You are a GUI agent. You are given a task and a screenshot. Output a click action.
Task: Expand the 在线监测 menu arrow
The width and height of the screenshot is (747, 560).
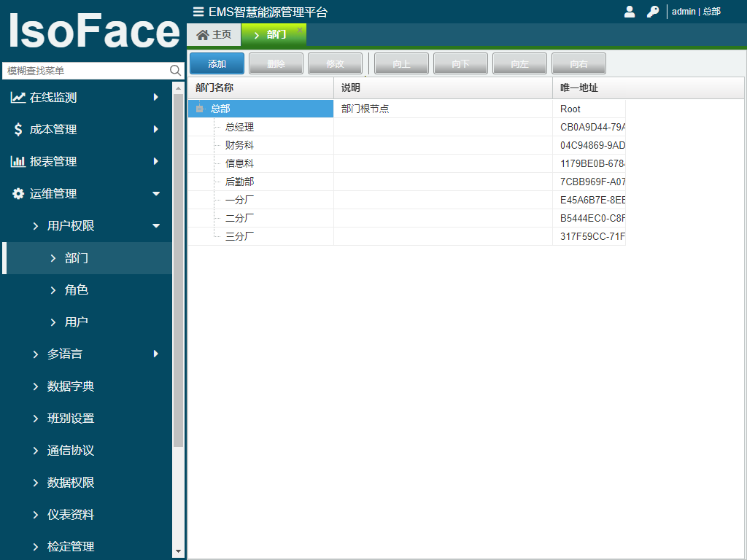click(x=156, y=97)
